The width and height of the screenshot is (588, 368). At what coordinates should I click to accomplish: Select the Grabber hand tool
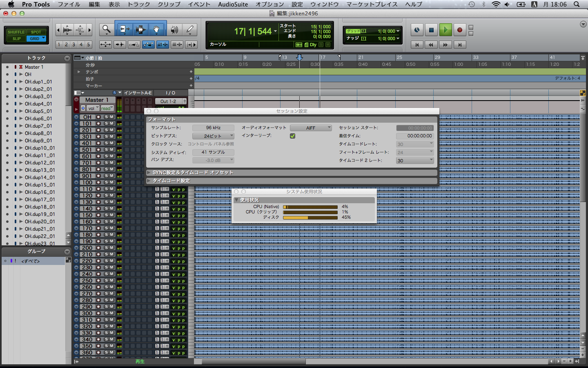point(156,29)
